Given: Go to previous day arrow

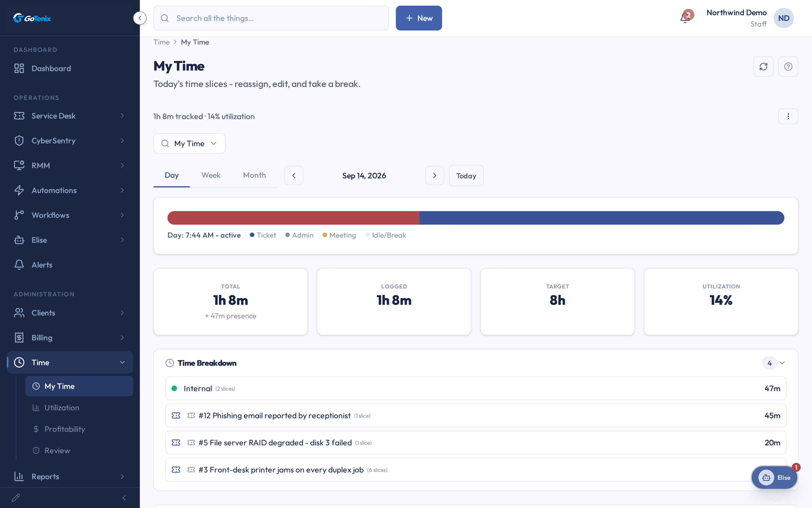Looking at the screenshot, I should coord(294,175).
